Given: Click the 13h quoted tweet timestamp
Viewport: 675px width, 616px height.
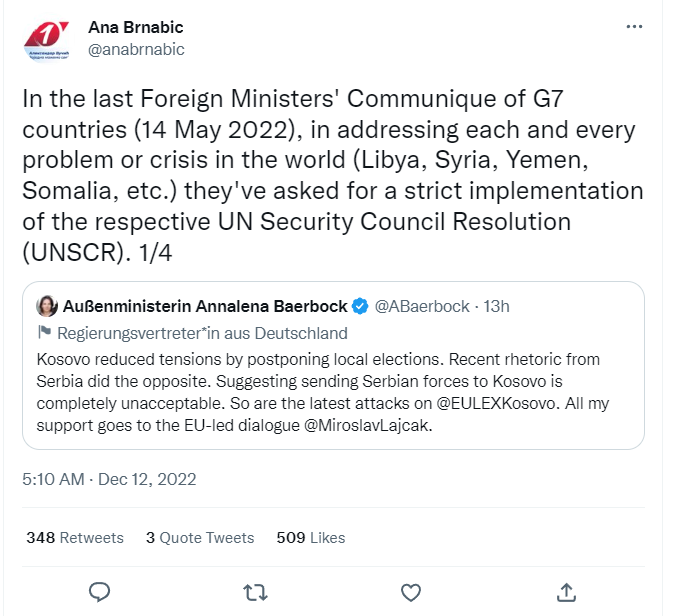Looking at the screenshot, I should coord(496,306).
